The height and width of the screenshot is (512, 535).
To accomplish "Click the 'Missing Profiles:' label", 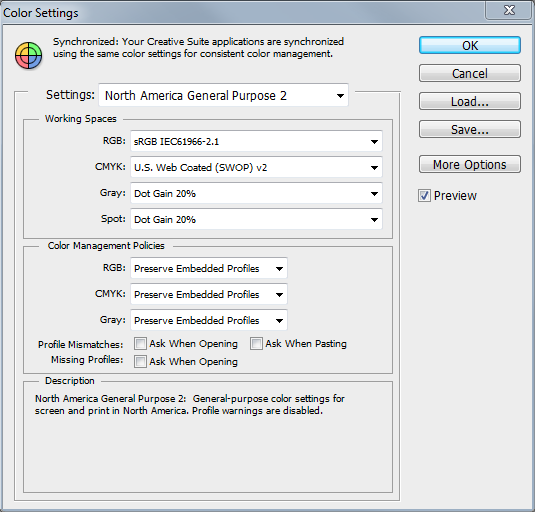I will click(x=87, y=360).
